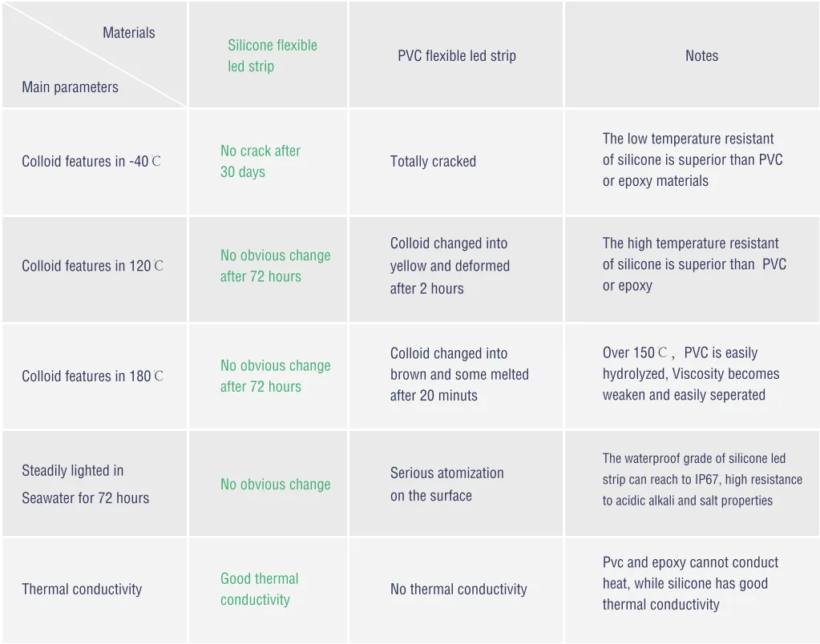The height and width of the screenshot is (644, 820).
Task: Click 'Colloid changed into brown and some melted' cell
Action: (459, 374)
